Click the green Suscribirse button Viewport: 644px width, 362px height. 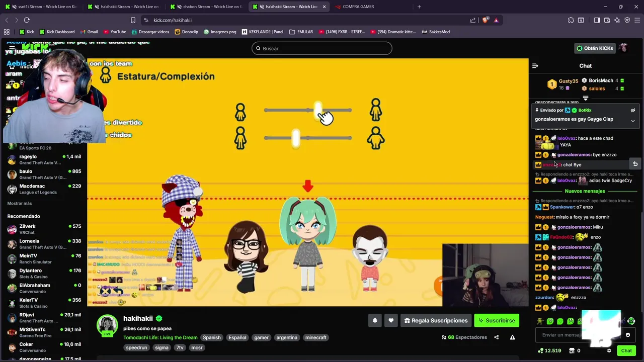pos(496,320)
